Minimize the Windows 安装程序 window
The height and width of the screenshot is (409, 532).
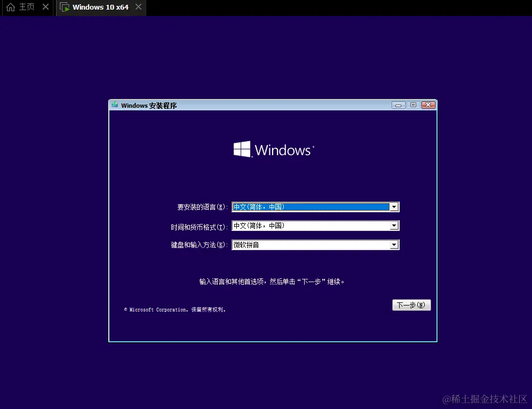[x=398, y=105]
